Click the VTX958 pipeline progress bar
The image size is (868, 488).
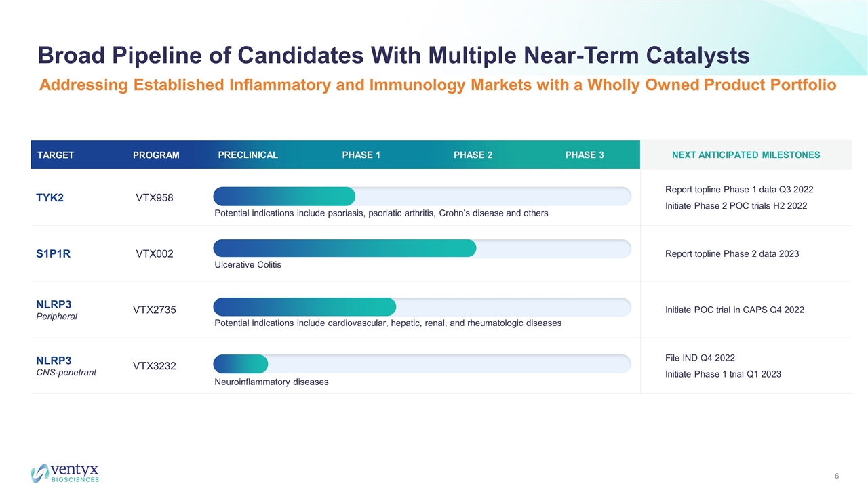(x=285, y=196)
